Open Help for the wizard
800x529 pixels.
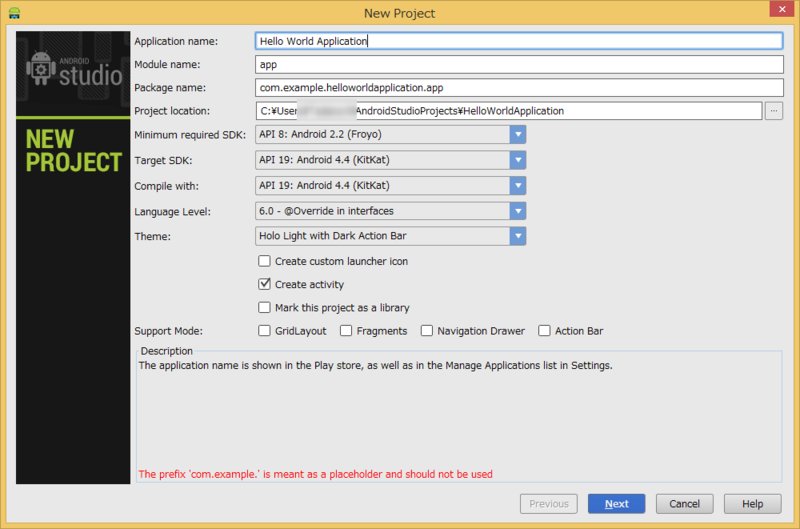753,504
